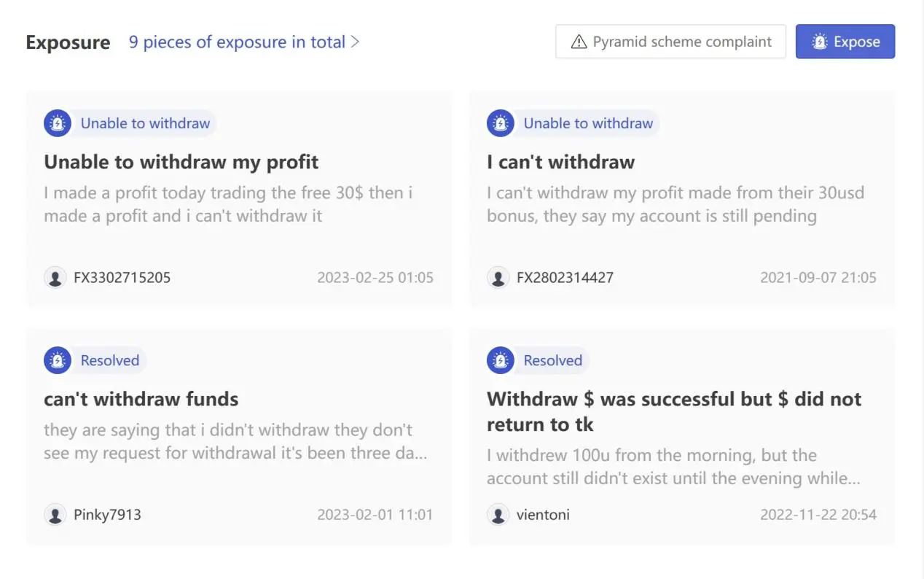Click the avatar icon of user FX2802314427

pyautogui.click(x=498, y=277)
